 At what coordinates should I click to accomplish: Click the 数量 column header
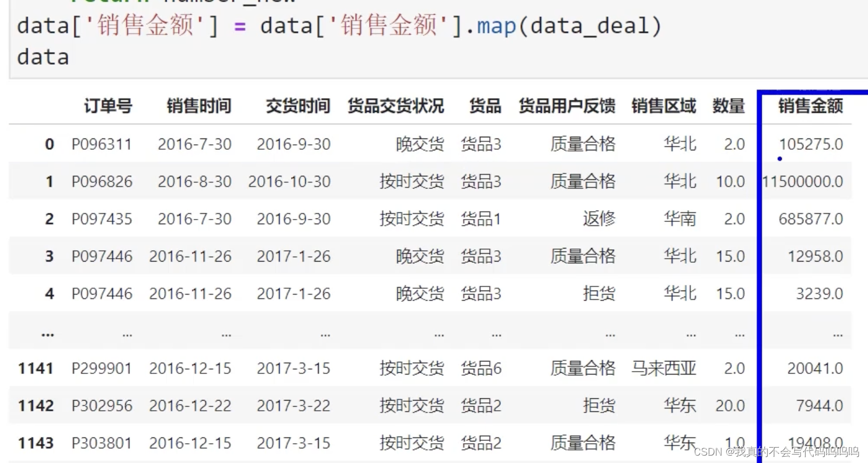[728, 106]
